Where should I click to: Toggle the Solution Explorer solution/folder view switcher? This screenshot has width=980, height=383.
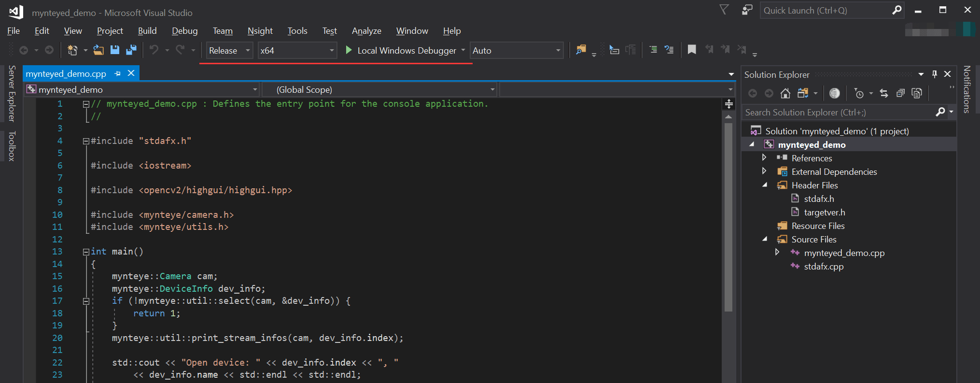tap(803, 93)
